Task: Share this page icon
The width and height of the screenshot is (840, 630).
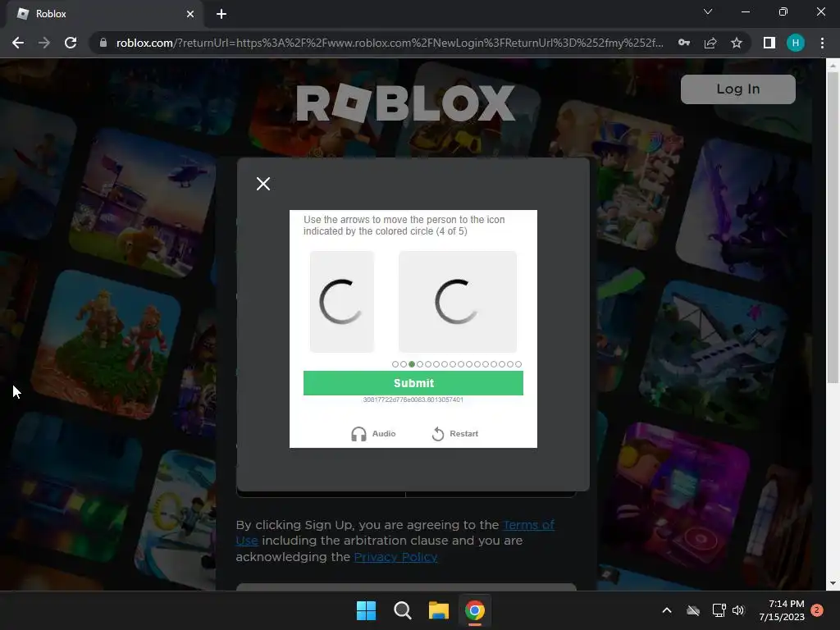Action: pyautogui.click(x=710, y=43)
